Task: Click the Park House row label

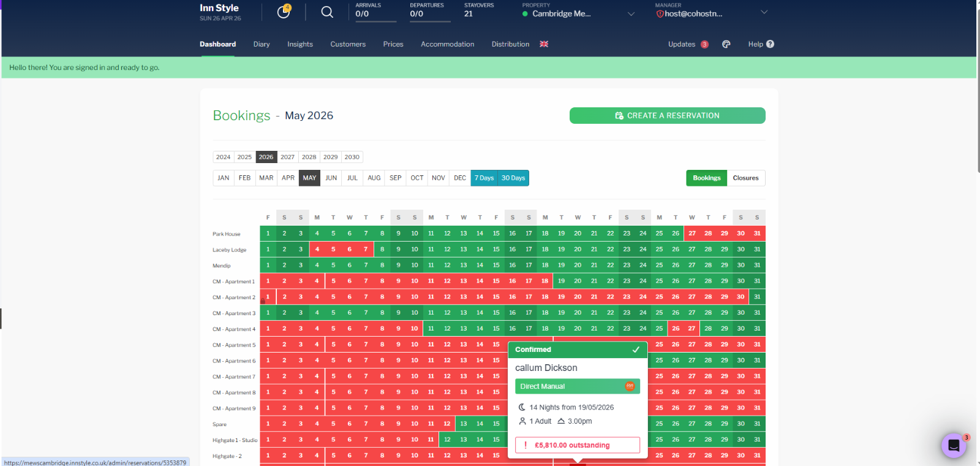Action: pos(227,234)
